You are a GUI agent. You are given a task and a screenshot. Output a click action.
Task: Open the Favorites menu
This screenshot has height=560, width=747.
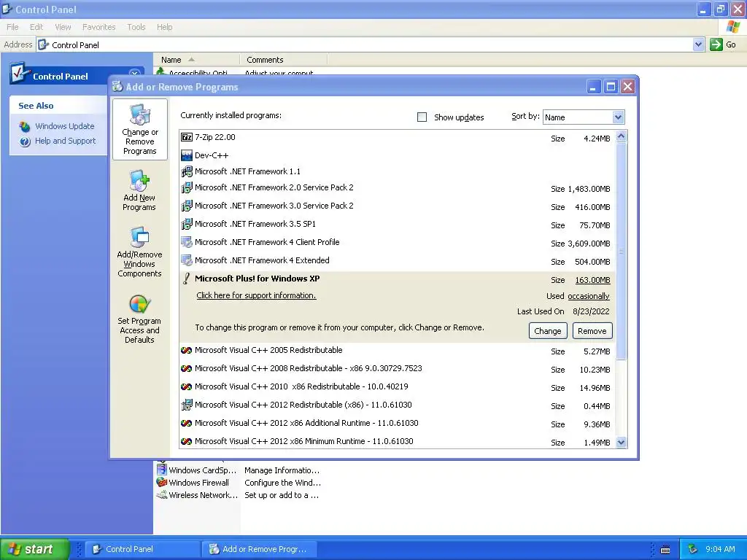pyautogui.click(x=98, y=27)
